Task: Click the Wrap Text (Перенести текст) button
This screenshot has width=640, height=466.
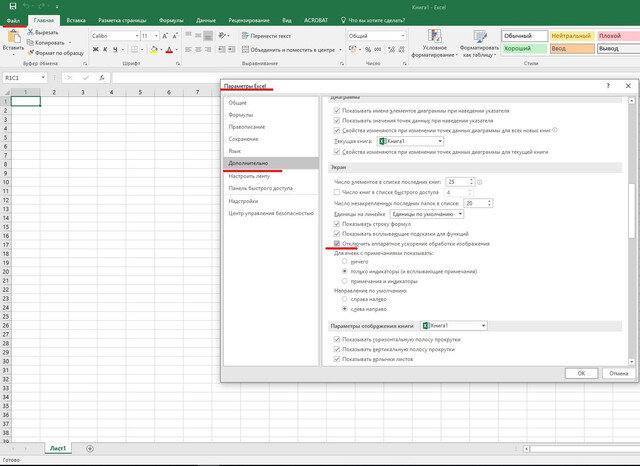Action: [266, 36]
